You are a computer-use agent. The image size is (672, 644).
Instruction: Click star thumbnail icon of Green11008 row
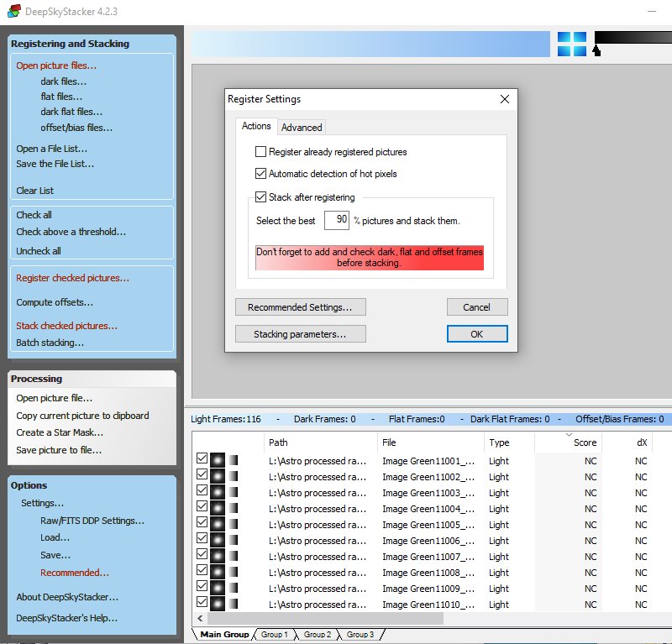tap(218, 572)
